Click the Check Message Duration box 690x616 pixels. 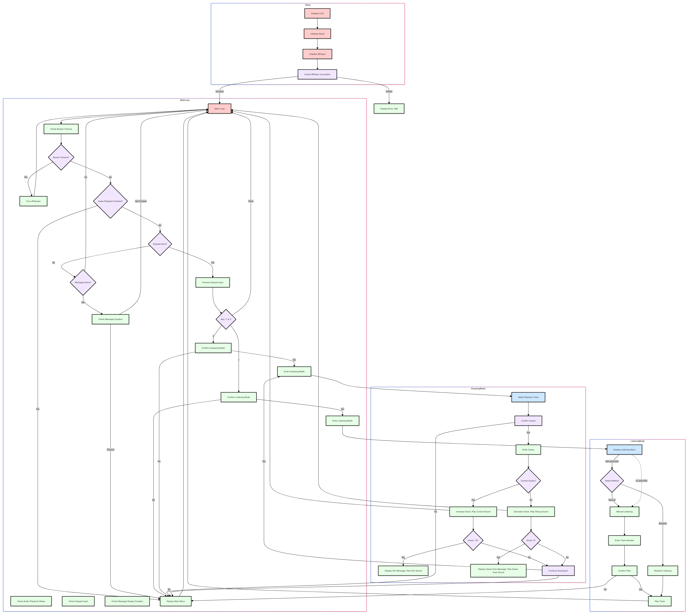[110, 319]
